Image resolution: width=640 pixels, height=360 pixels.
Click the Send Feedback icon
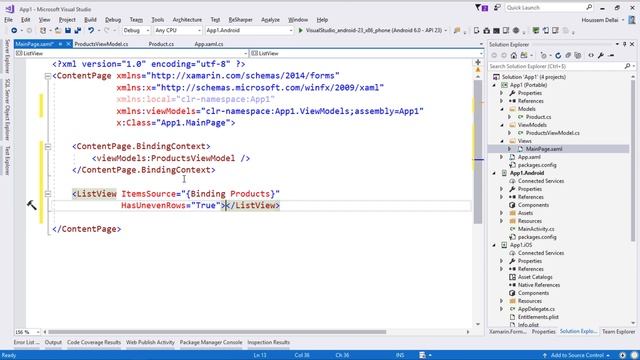click(498, 8)
